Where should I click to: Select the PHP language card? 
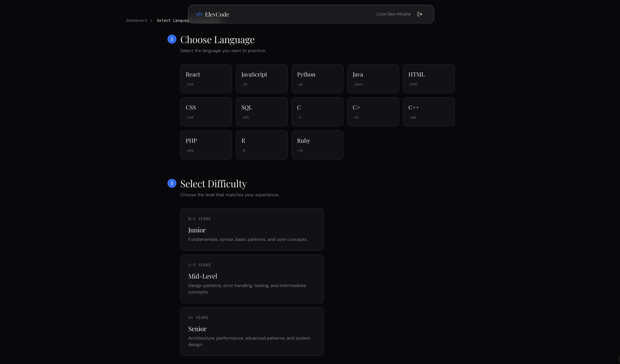[x=206, y=145]
